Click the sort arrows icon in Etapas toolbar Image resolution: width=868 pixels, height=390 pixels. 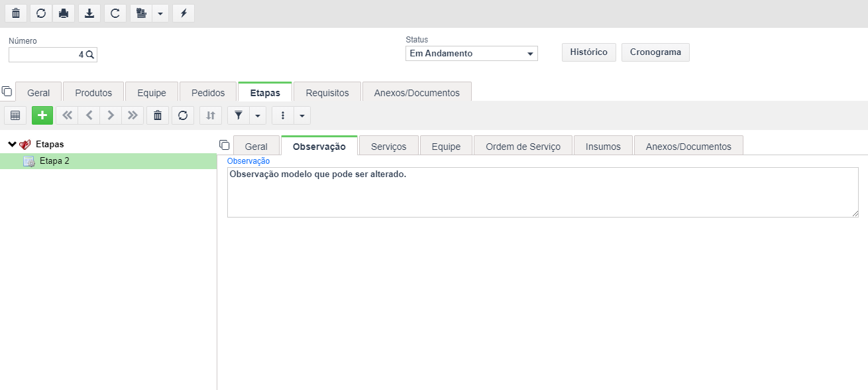pos(211,115)
